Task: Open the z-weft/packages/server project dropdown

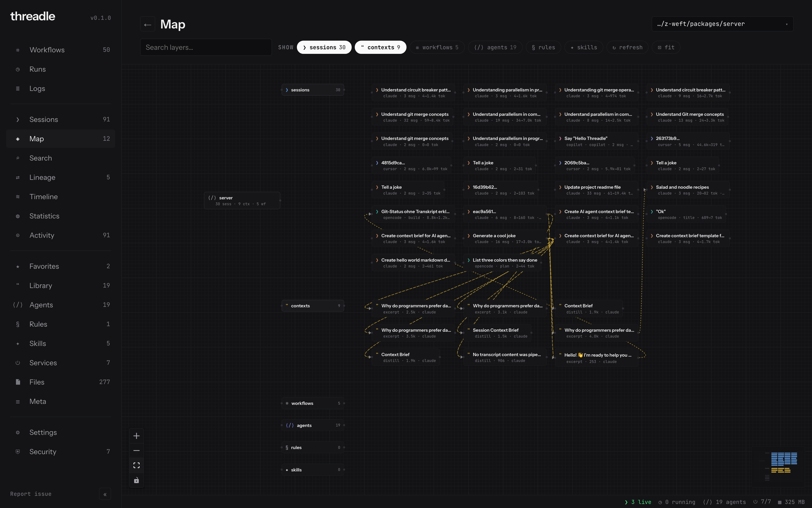Action: point(722,24)
